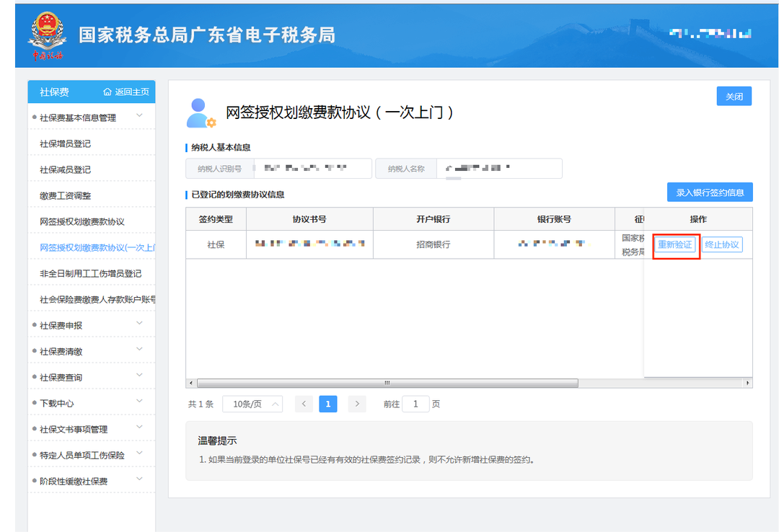Viewport: 779px width, 532px height.
Task: Expand the 社保费清缴 chevron
Action: (x=140, y=349)
